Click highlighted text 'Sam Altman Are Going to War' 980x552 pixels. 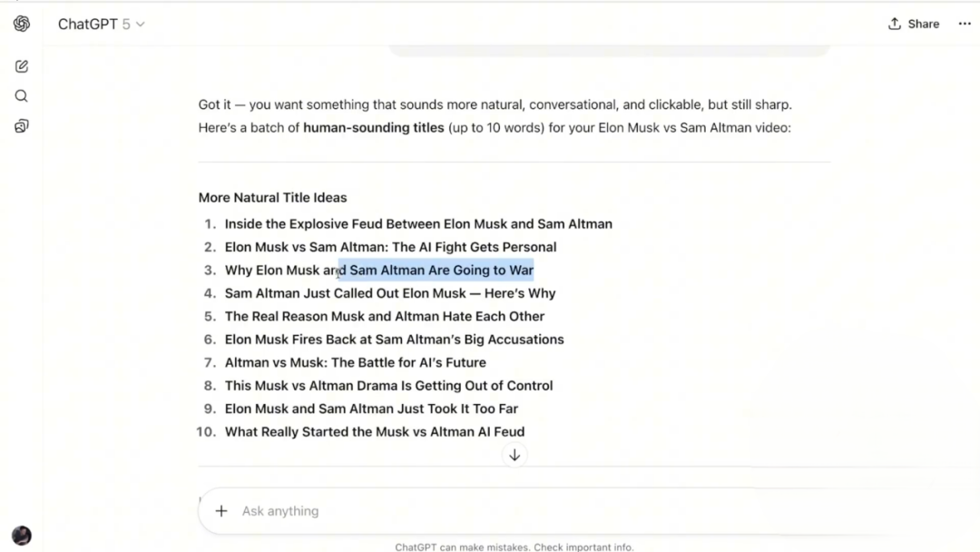tap(441, 271)
